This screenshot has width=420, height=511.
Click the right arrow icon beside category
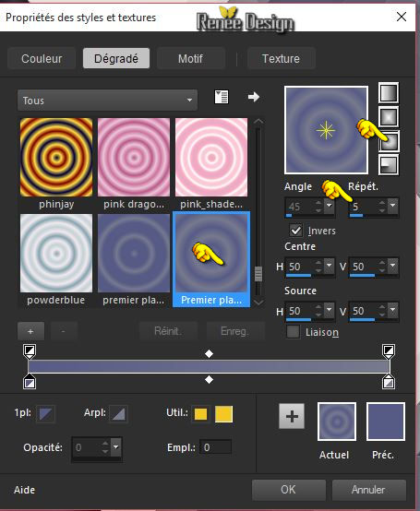tap(253, 97)
